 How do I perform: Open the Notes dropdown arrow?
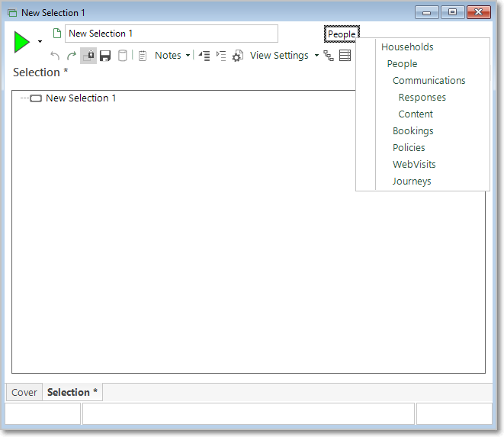tap(188, 56)
